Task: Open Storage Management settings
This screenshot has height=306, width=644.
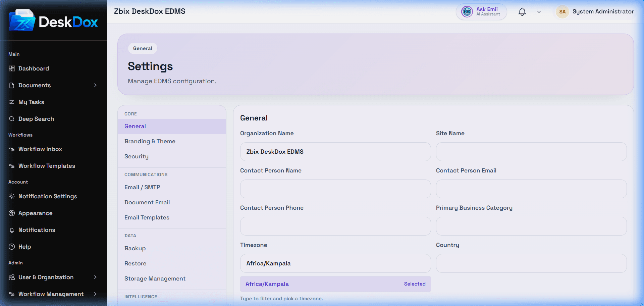Action: [172, 278]
